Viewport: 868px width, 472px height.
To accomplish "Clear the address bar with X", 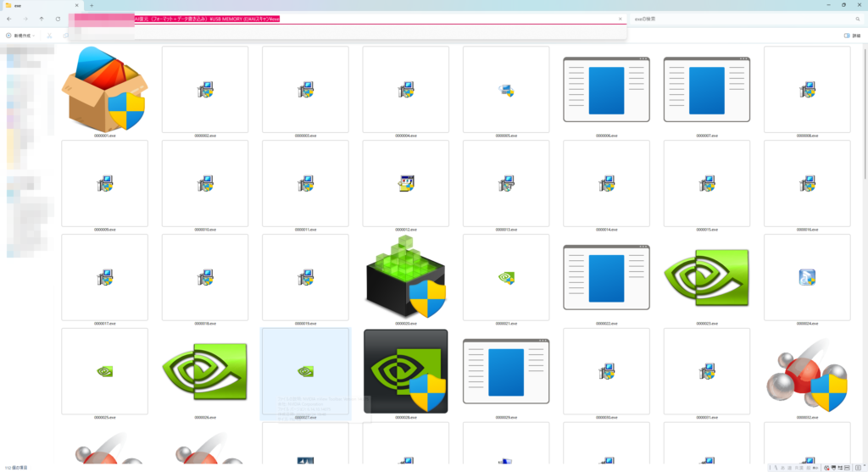I will [620, 19].
